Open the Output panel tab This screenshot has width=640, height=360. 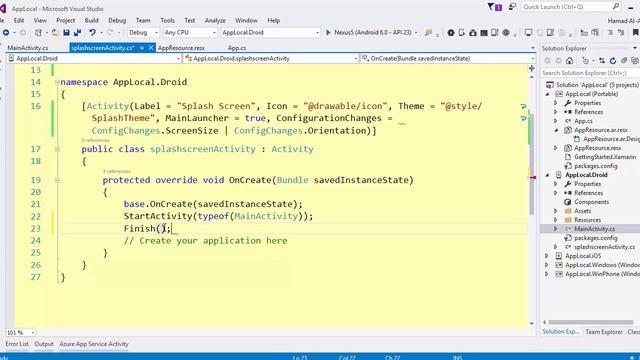pos(44,344)
